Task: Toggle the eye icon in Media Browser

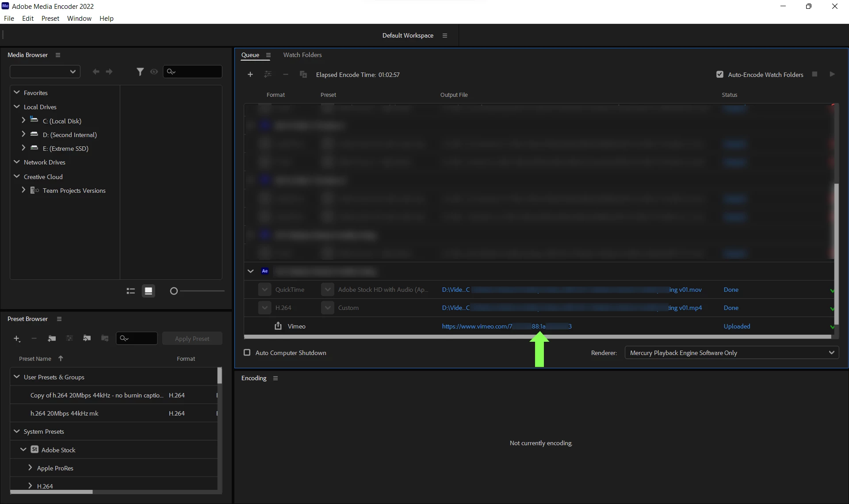Action: click(x=154, y=72)
